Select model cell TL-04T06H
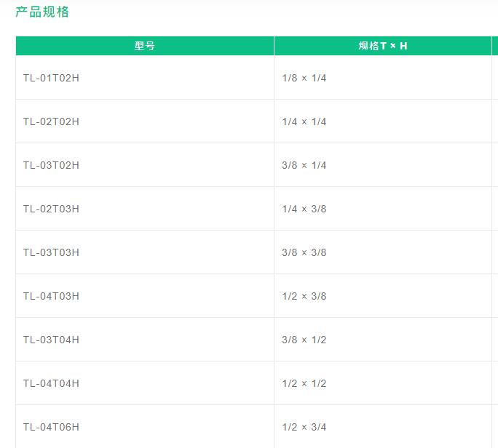The image size is (498, 448). [145, 426]
